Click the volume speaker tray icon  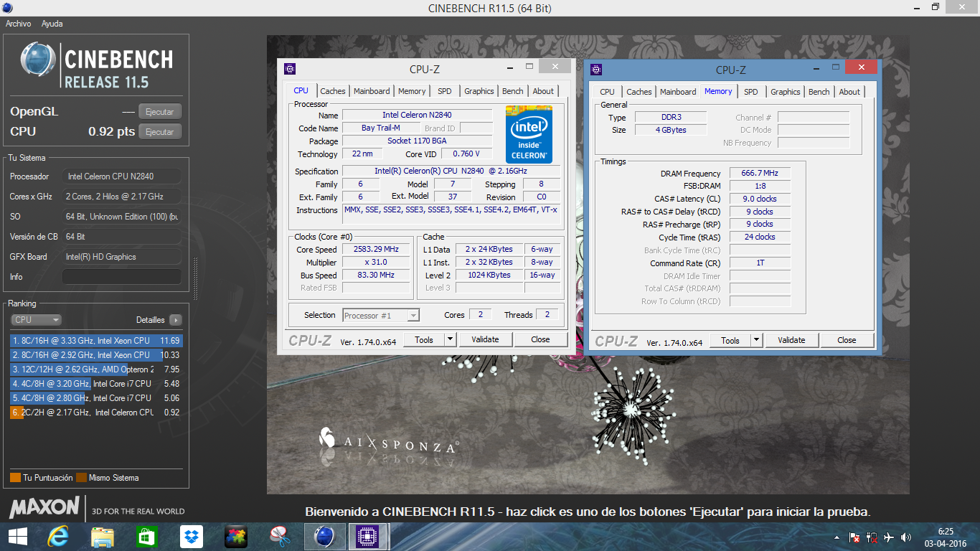tap(906, 537)
